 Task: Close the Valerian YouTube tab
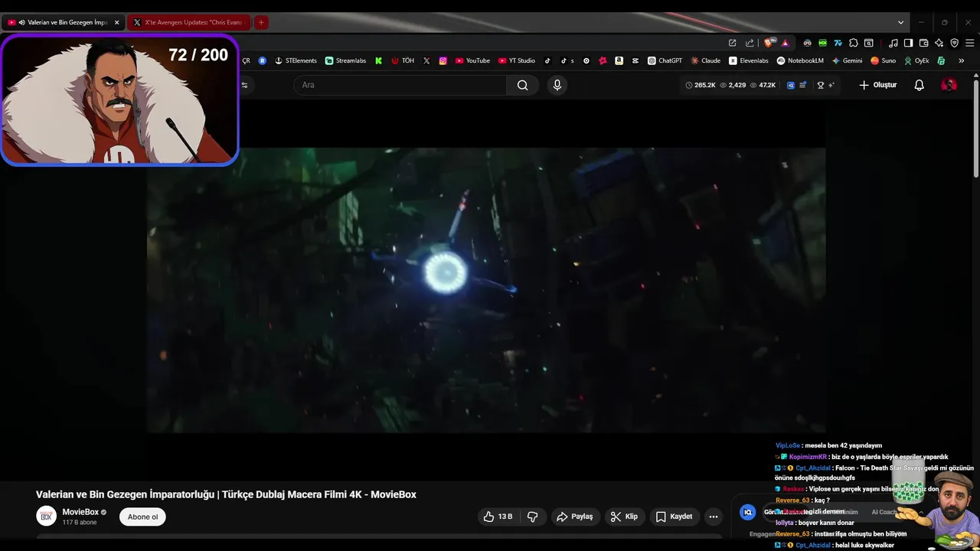click(116, 22)
